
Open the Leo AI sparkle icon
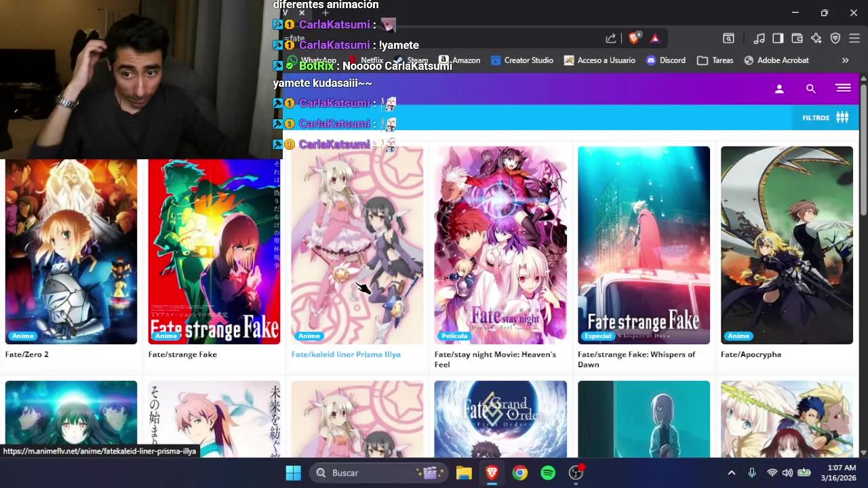[x=816, y=39]
